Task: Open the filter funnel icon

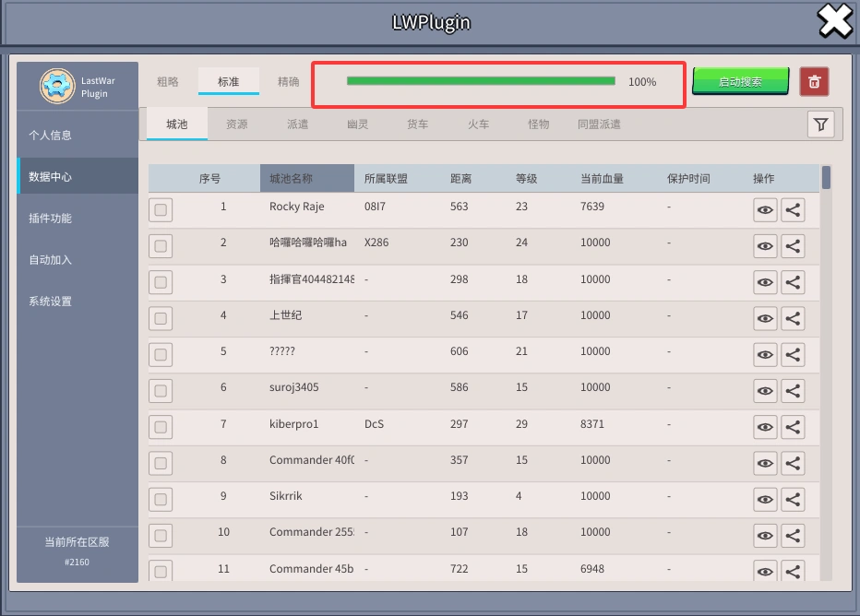Action: click(x=820, y=124)
